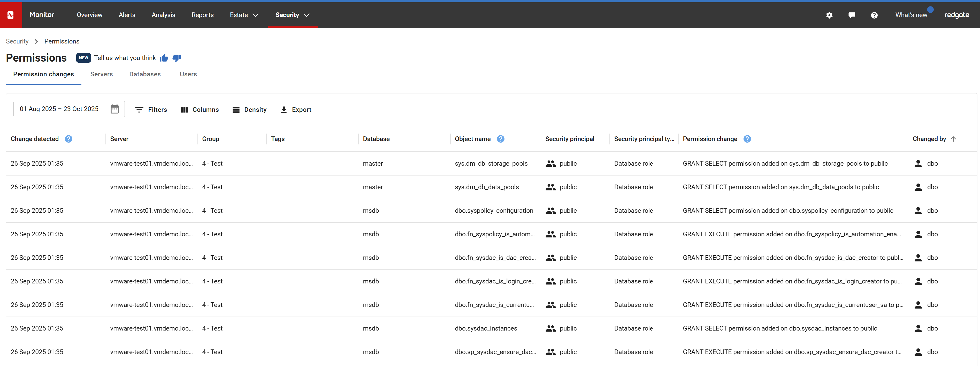Open the Density options menu

pyautogui.click(x=249, y=110)
